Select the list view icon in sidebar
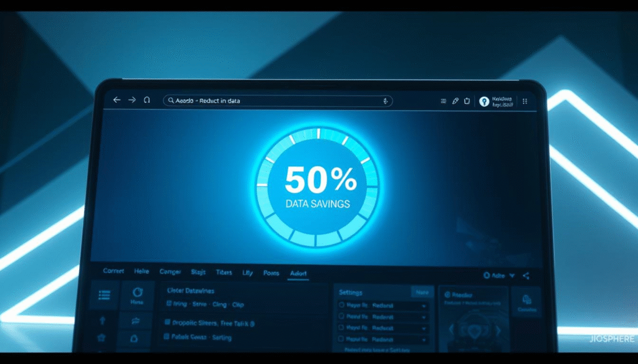Screen dimensions: 638x364 click(x=105, y=296)
